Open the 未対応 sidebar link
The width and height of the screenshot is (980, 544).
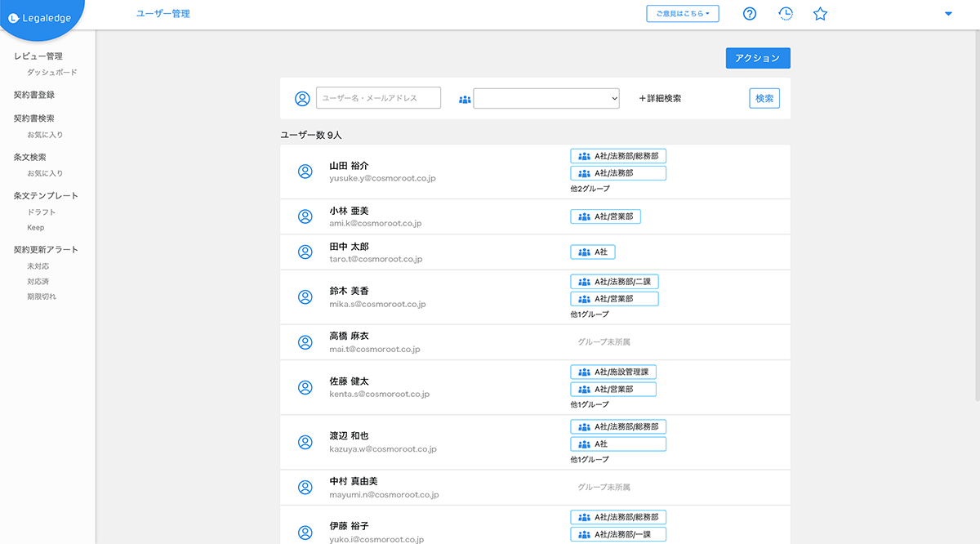(38, 266)
